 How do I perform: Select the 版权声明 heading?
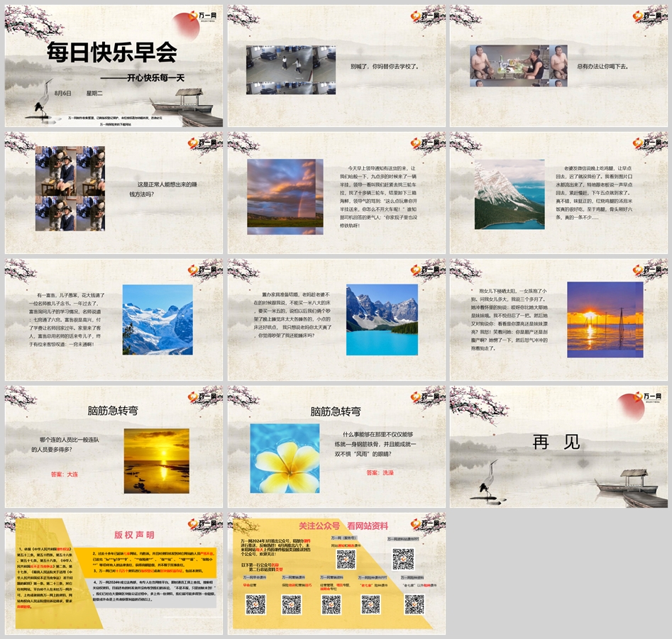tap(134, 535)
